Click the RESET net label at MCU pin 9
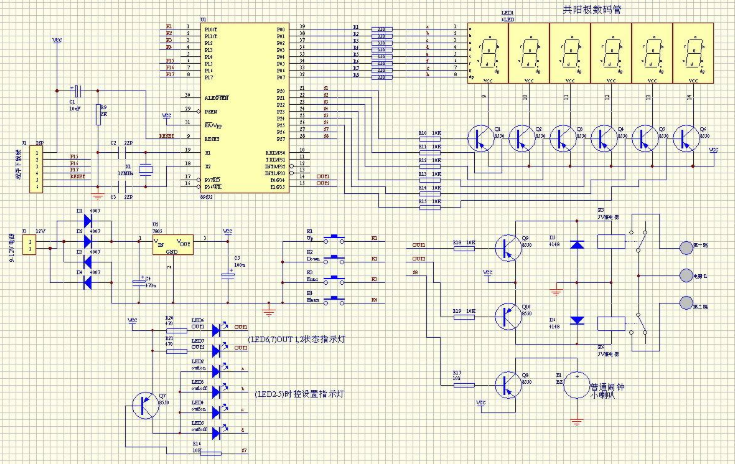This screenshot has width=735, height=464. [166, 136]
